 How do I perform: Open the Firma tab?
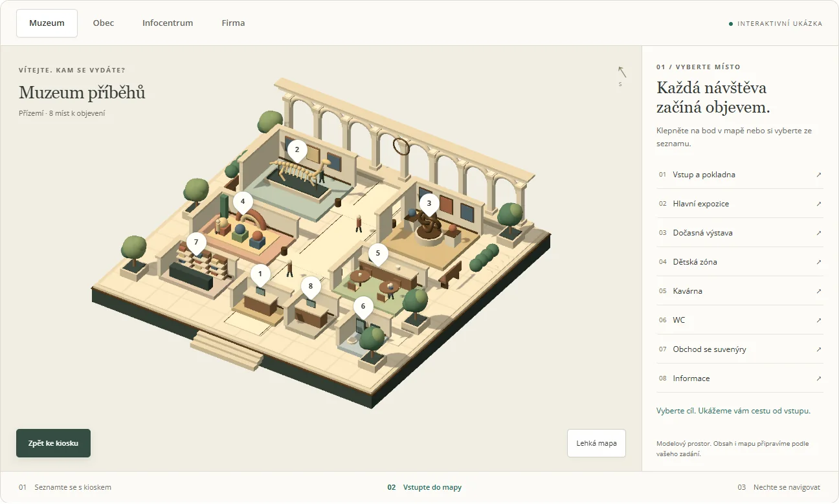coord(233,23)
